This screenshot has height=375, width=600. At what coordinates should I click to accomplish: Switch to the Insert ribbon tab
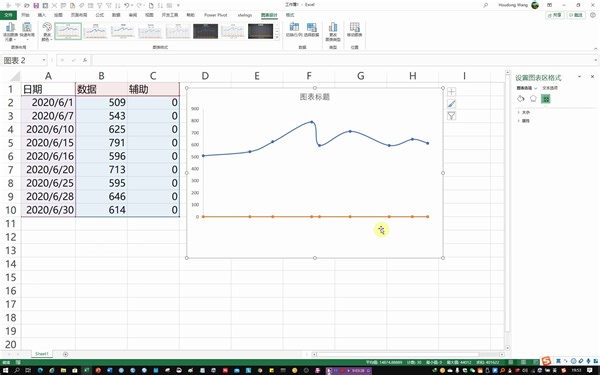(42, 15)
